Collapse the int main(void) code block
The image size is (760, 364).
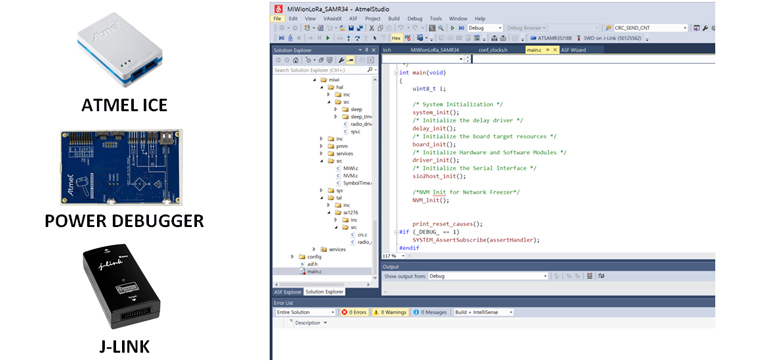point(396,73)
